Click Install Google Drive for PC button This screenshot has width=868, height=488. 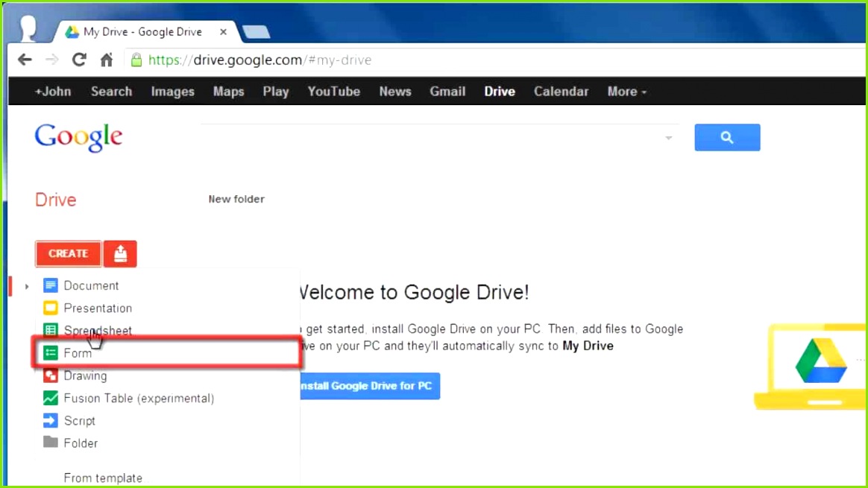click(370, 386)
